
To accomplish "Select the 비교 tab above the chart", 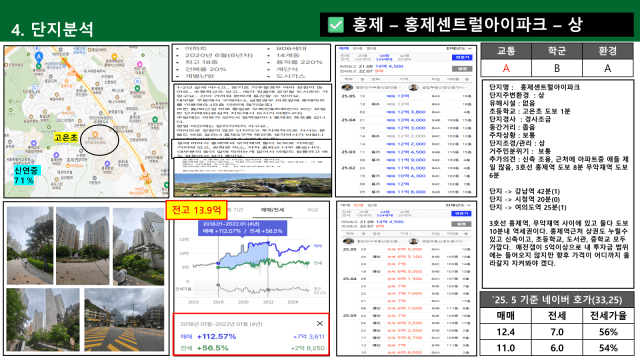I will (313, 210).
